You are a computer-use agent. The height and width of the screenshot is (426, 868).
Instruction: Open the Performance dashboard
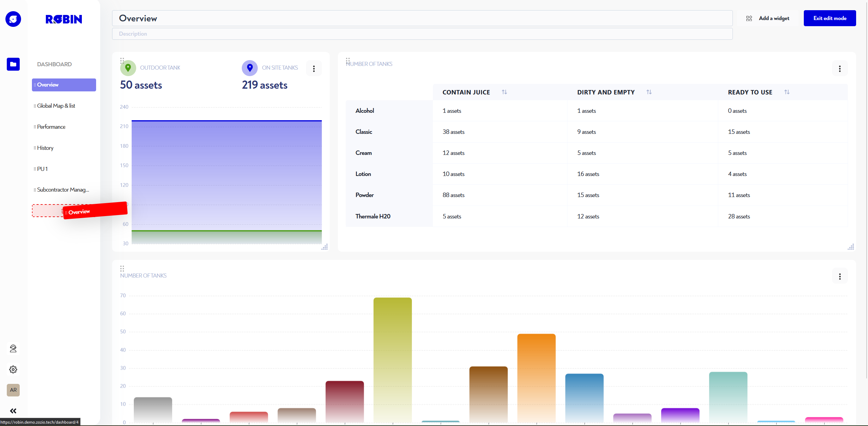point(64,127)
